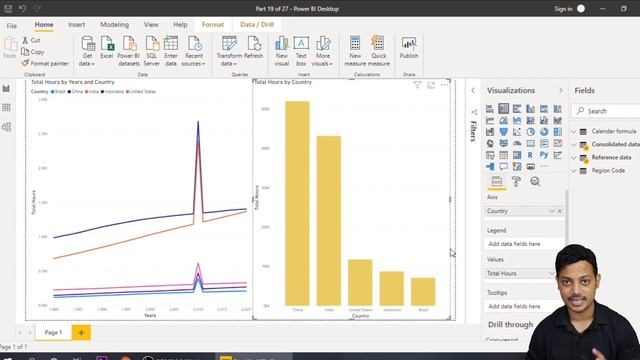This screenshot has width=640, height=360.
Task: Click Excel data source button
Action: pos(107,48)
